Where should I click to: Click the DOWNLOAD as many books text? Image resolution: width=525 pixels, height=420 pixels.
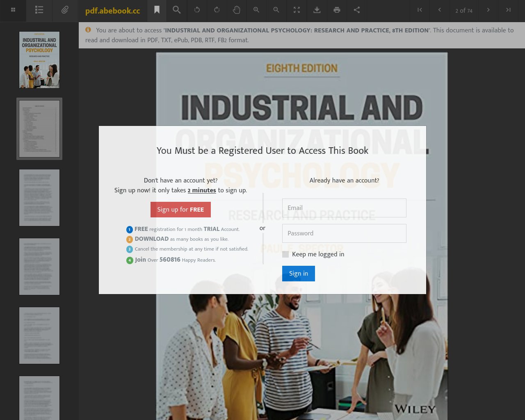182,239
